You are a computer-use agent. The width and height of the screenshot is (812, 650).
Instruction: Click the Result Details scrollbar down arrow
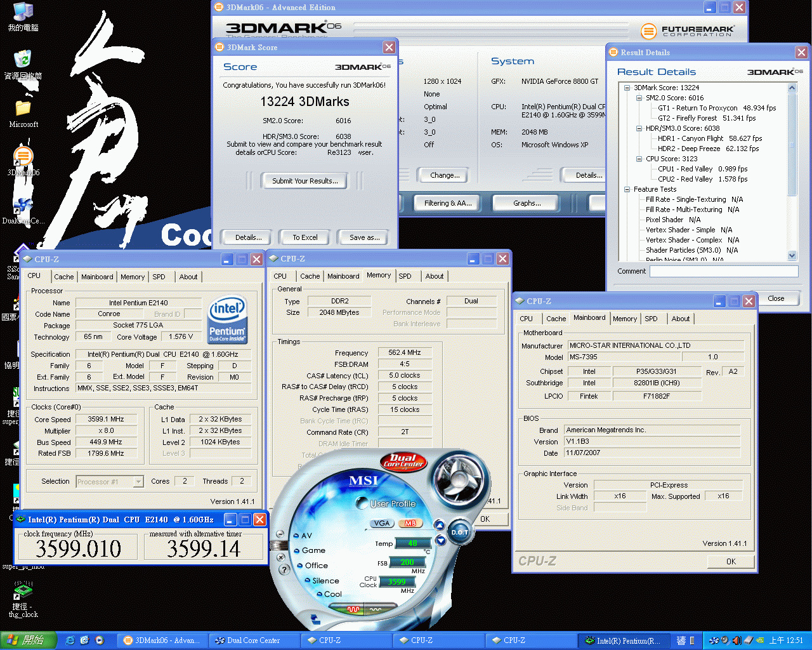(x=792, y=255)
